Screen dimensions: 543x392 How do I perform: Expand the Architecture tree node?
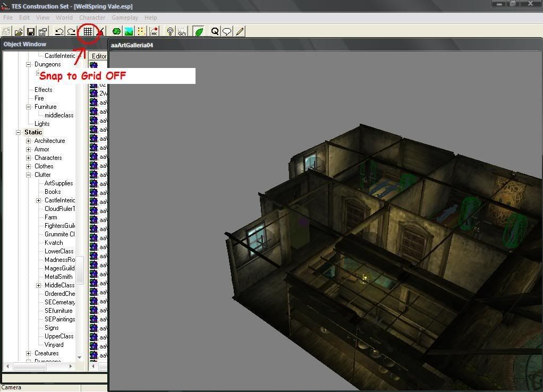(29, 141)
